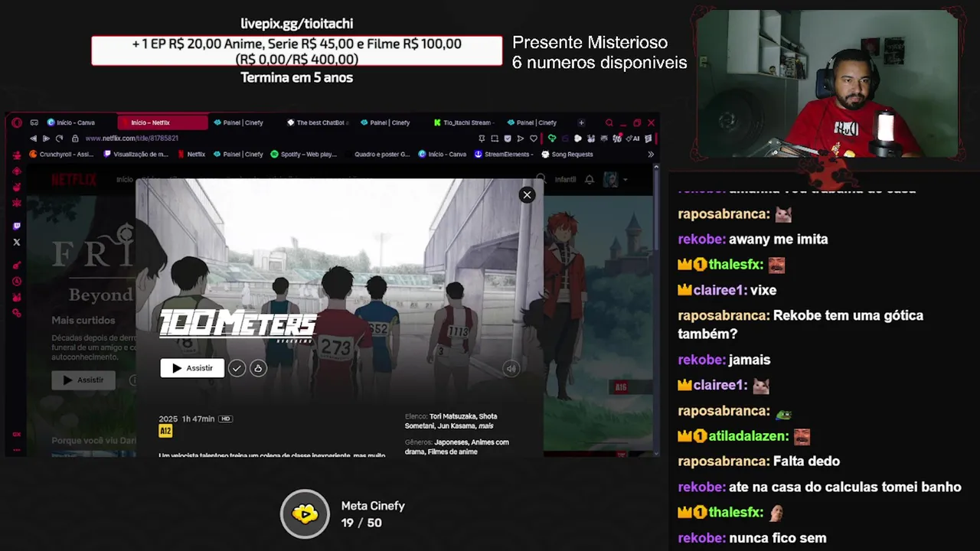980x551 pixels.
Task: Open the Spotify Web player bookmark
Action: tap(304, 154)
